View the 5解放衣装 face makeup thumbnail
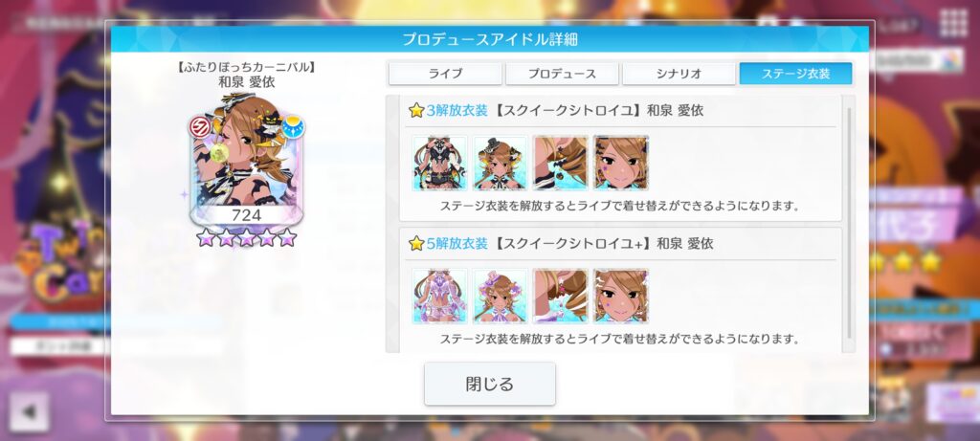The width and height of the screenshot is (980, 441). tap(620, 297)
